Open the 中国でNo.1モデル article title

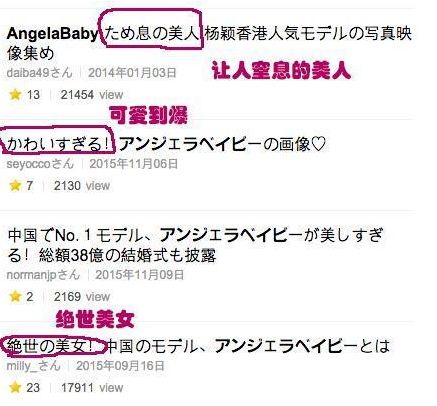[x=195, y=245]
